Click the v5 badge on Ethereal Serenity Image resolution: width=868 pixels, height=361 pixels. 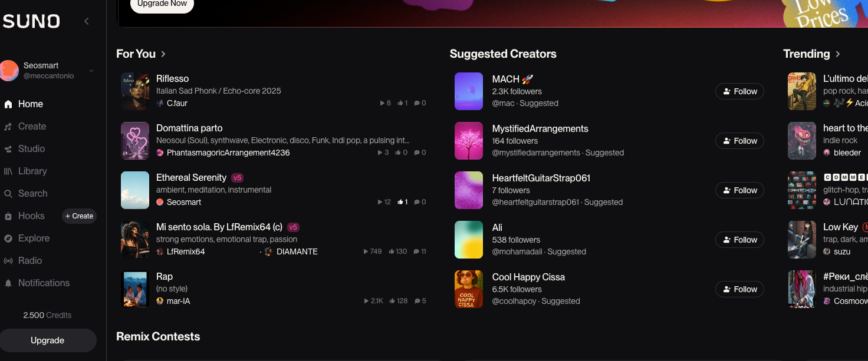click(237, 178)
